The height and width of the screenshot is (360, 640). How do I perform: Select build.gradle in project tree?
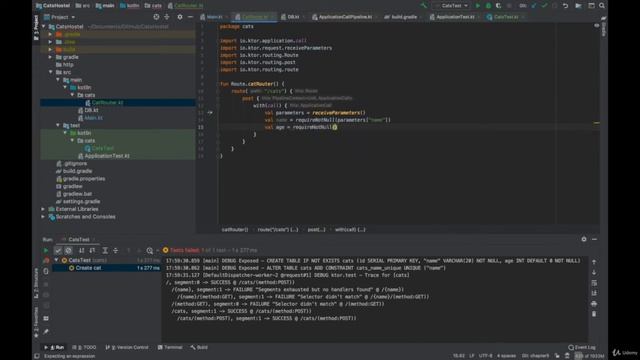click(x=78, y=171)
